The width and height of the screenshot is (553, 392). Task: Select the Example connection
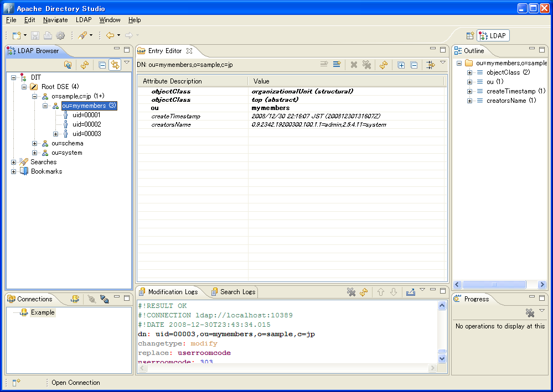pyautogui.click(x=43, y=312)
